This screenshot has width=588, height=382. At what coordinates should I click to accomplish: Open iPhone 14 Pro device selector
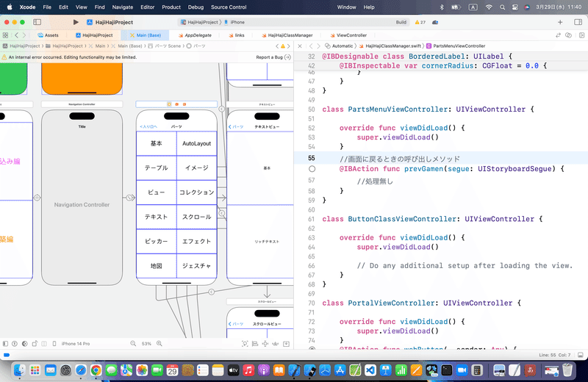click(72, 343)
